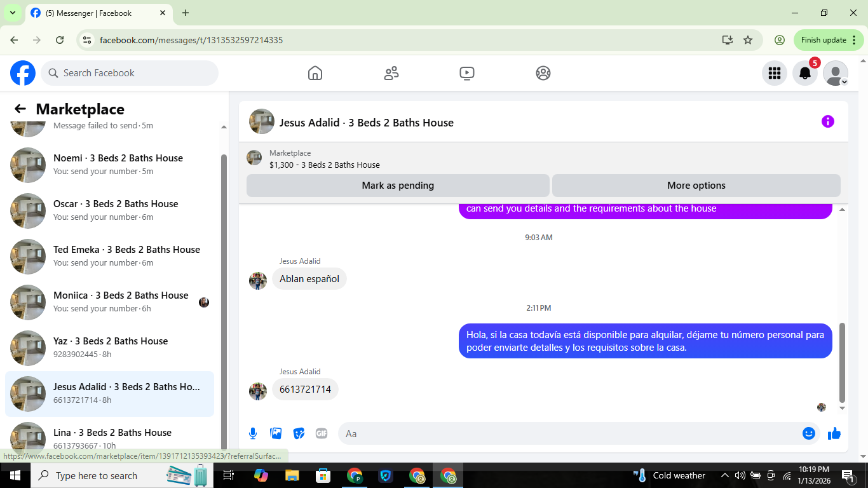
Task: Open the Windows Start menu
Action: click(x=15, y=475)
